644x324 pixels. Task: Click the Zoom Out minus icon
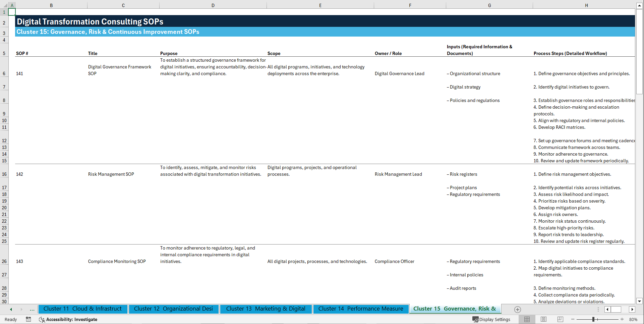coord(573,319)
